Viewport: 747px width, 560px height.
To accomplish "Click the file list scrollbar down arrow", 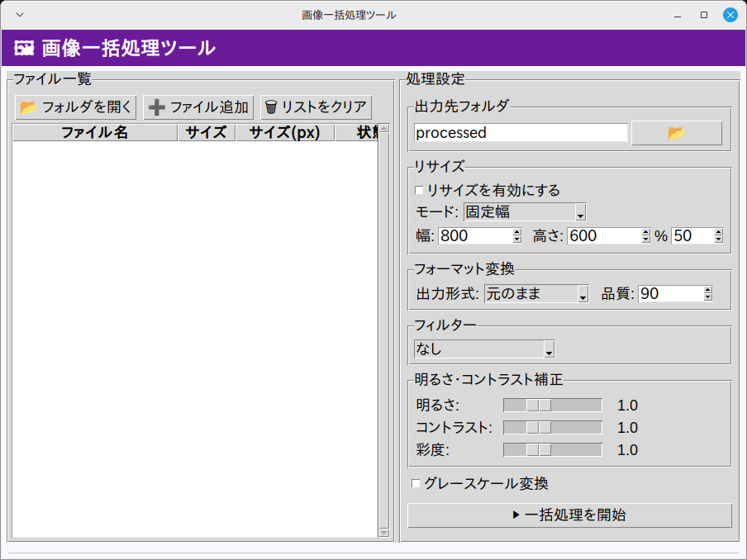I will tap(384, 533).
